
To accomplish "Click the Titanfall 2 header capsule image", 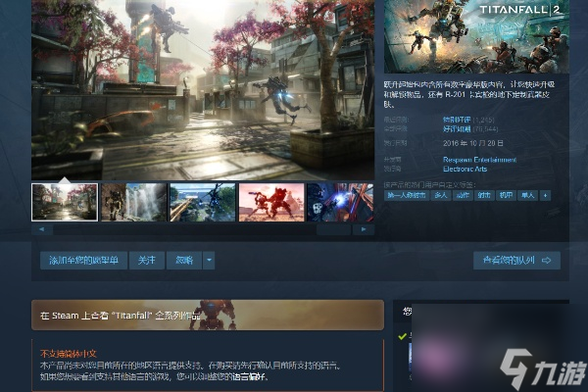I will coord(476,36).
